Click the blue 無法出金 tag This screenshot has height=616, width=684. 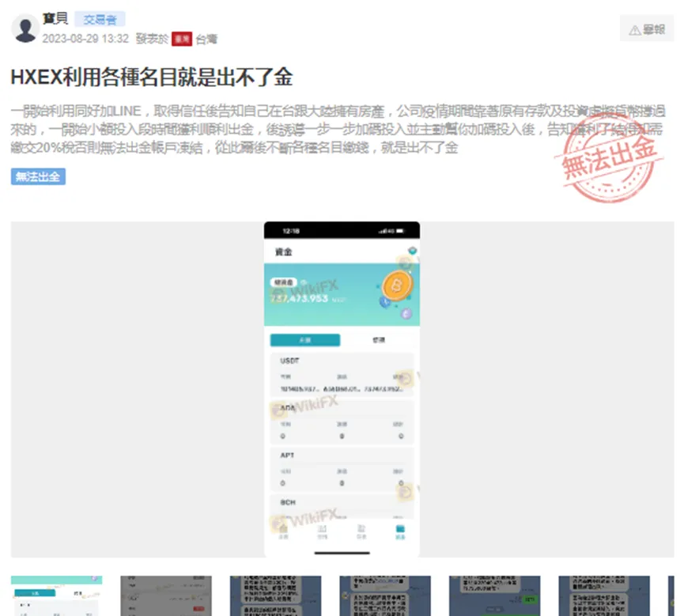[39, 176]
